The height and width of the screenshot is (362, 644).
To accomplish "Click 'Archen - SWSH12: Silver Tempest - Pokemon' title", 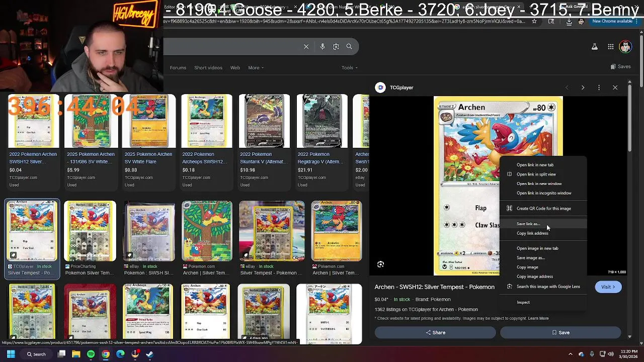I will (434, 287).
